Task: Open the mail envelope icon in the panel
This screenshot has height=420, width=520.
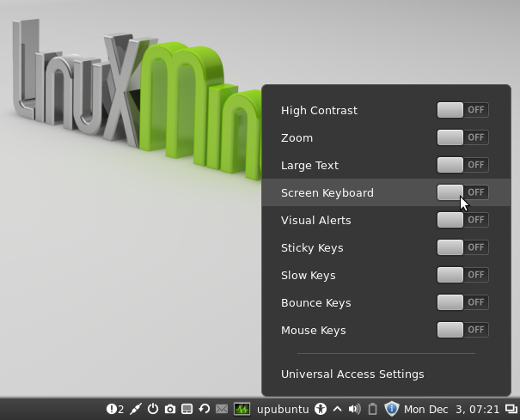Action: [222, 409]
